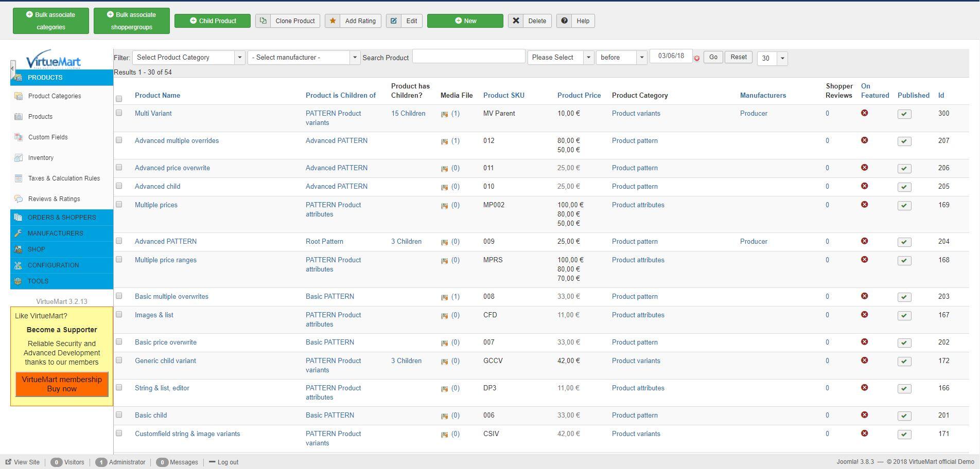Click the View Site icon in footer

click(x=8, y=462)
